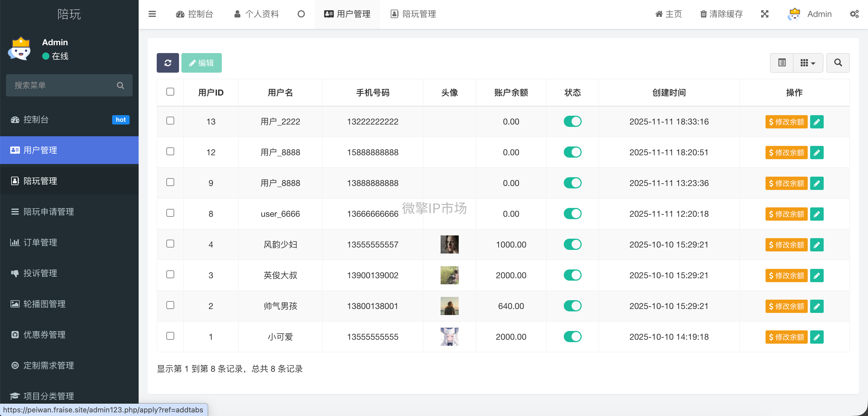Edit user 风韵少妇 via pencil icon
Image resolution: width=868 pixels, height=416 pixels.
pyautogui.click(x=817, y=245)
